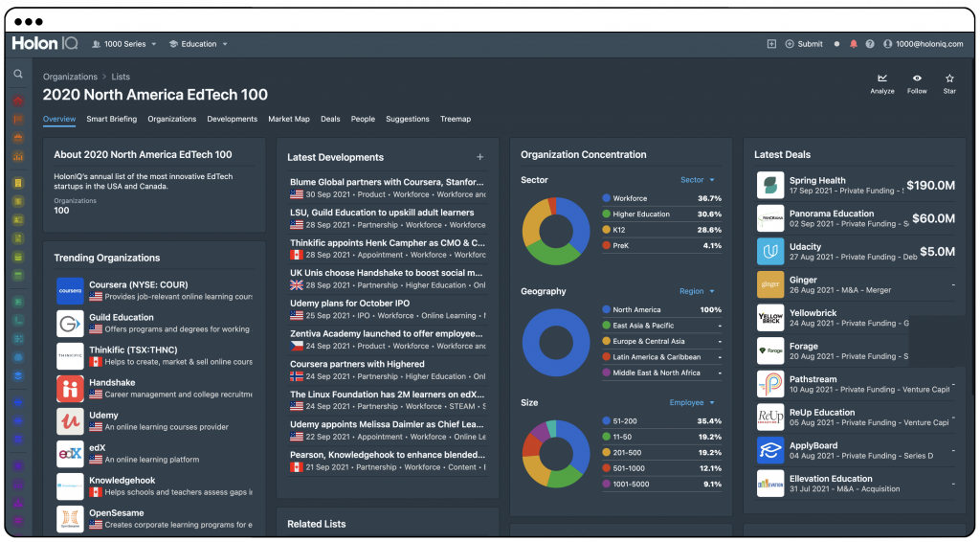980x542 pixels.
Task: Click the Ginger deal logo
Action: [x=770, y=284]
